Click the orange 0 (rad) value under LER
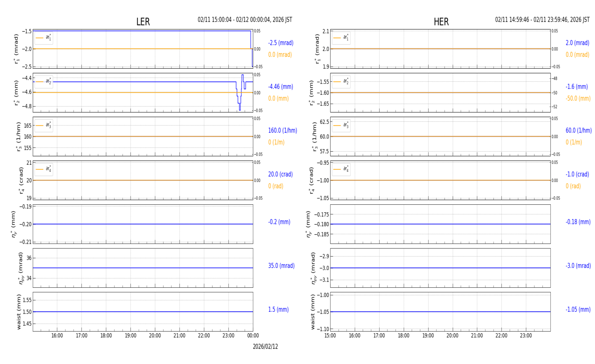Image resolution: width=595 pixels, height=364 pixels. pos(276,186)
